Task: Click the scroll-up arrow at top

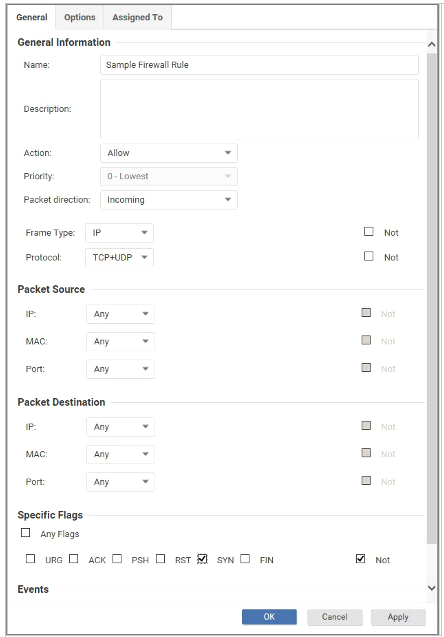Action: (x=431, y=44)
